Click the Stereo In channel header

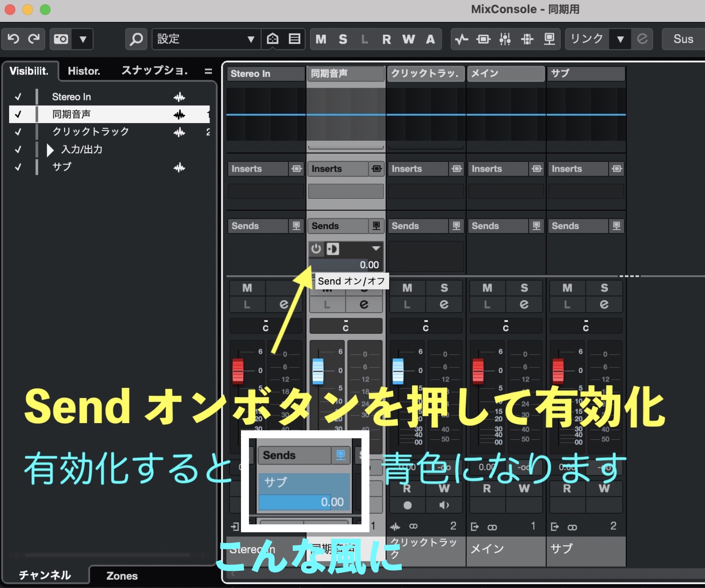(x=266, y=74)
